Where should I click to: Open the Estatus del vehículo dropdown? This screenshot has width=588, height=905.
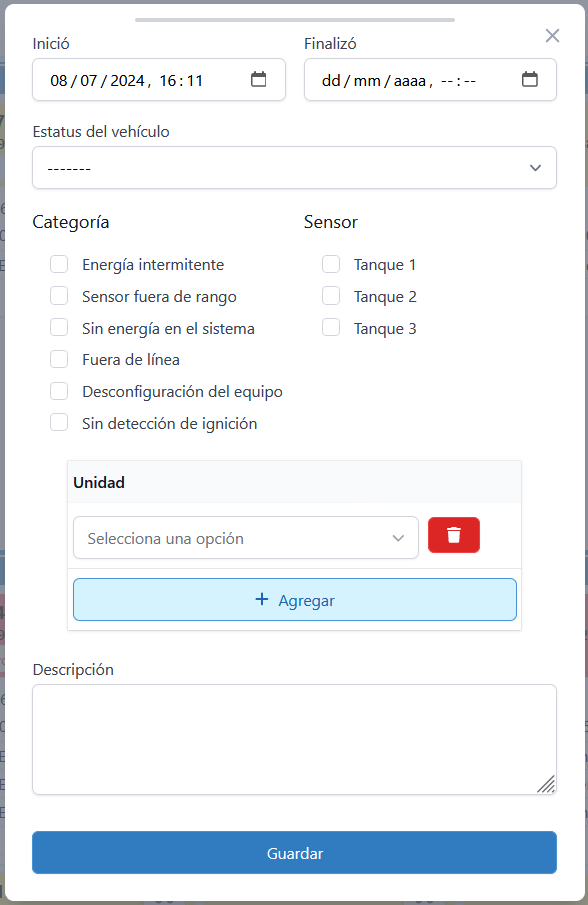294,167
